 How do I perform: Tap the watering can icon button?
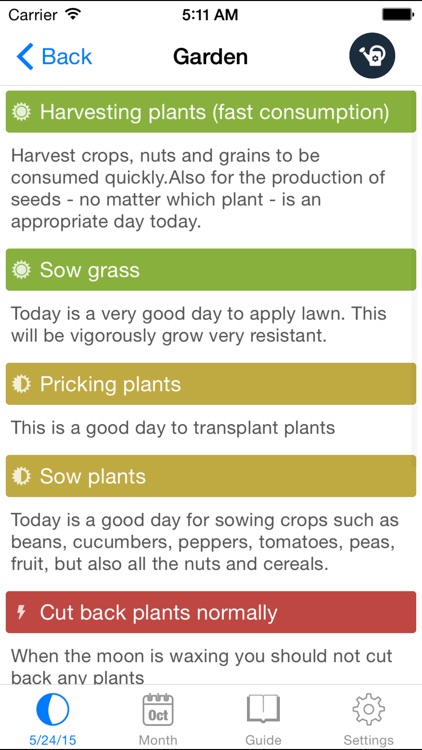point(372,55)
